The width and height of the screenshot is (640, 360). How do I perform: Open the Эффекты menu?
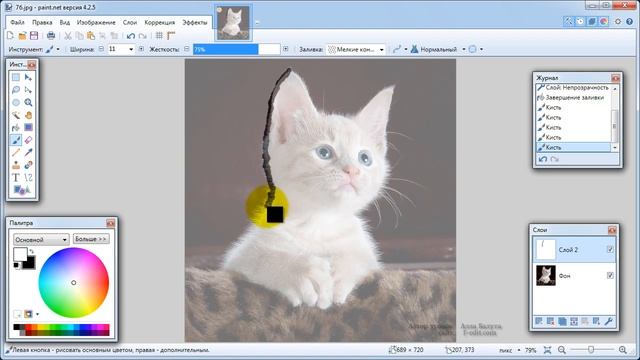(x=195, y=22)
